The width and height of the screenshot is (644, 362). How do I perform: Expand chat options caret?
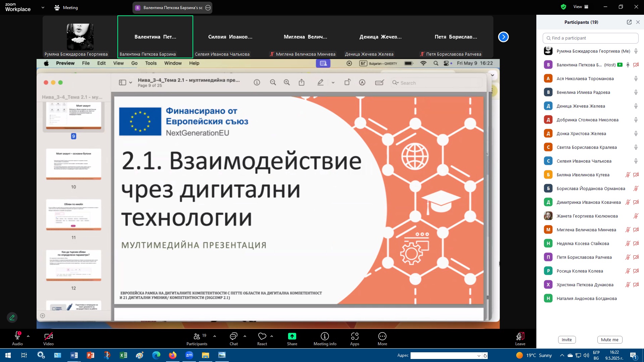pos(245,336)
